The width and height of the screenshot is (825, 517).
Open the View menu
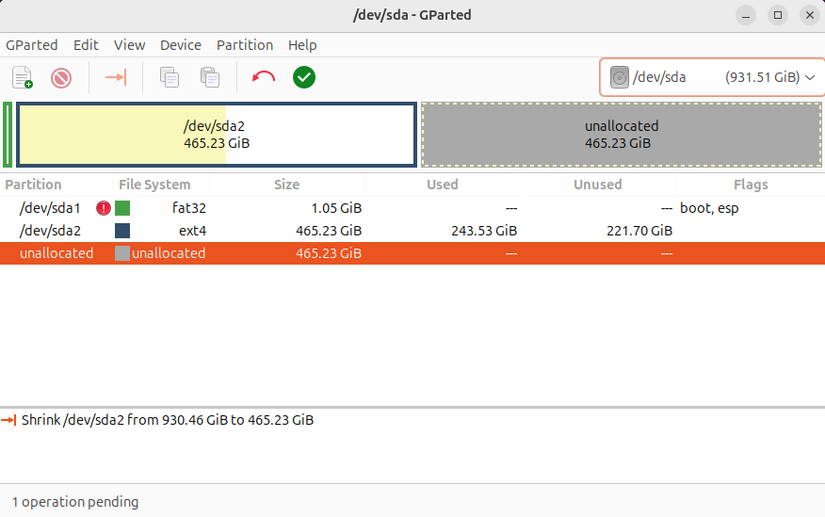tap(129, 45)
